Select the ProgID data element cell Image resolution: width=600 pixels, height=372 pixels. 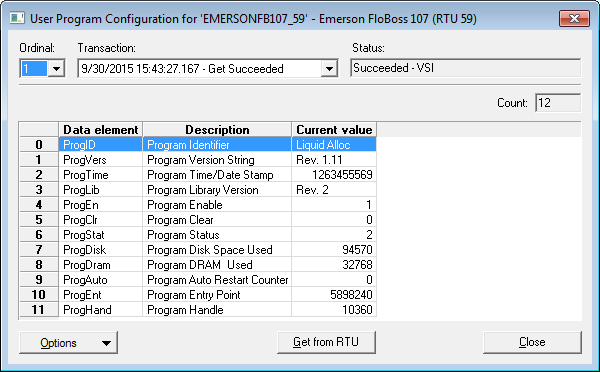coord(101,145)
